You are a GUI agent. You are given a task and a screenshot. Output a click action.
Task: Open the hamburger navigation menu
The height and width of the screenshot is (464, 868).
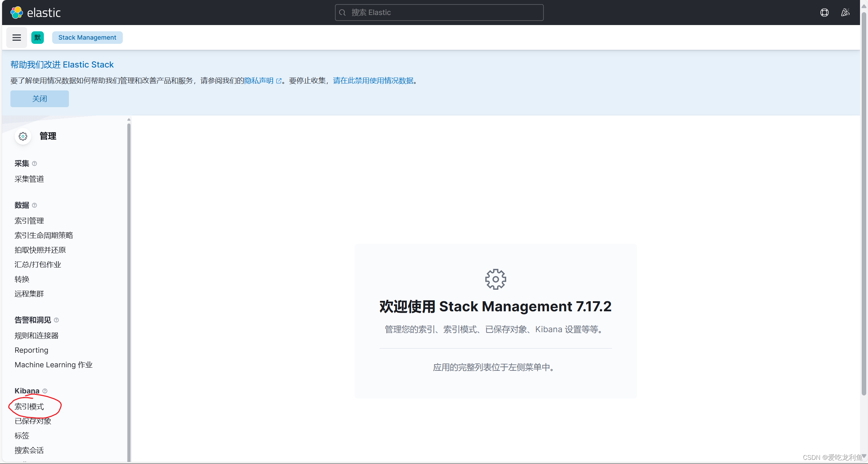tap(17, 38)
